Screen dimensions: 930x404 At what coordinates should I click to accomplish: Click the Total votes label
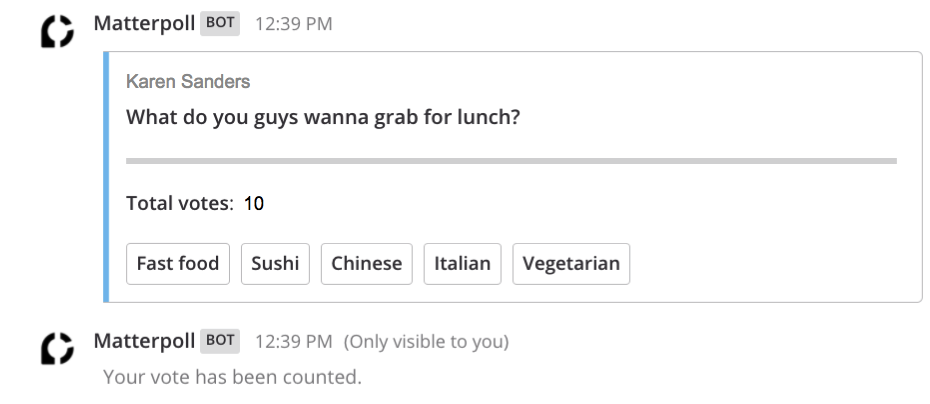[179, 204]
